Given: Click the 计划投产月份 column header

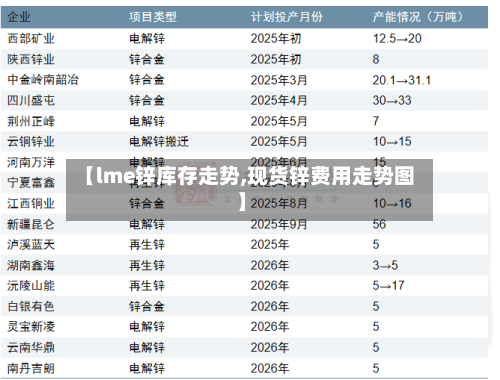Looking at the screenshot, I should coord(287,17).
